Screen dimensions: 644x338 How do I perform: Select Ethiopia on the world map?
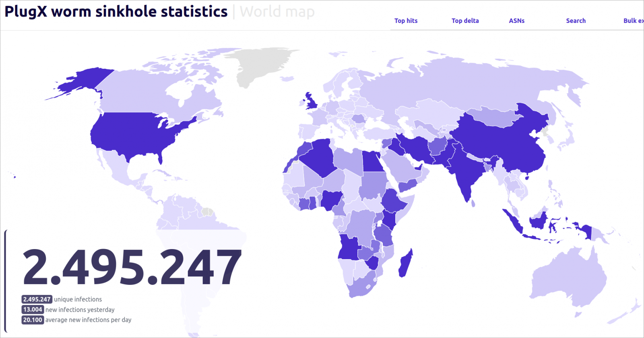pos(394,201)
